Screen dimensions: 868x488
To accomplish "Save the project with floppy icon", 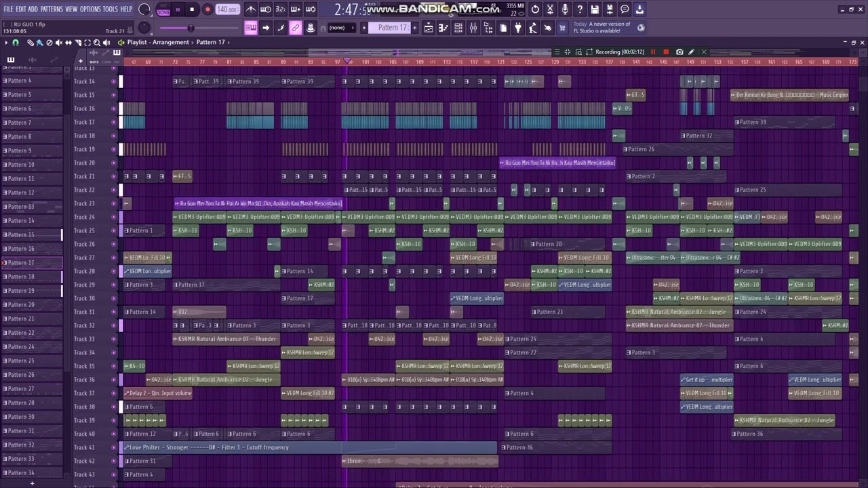I will [x=594, y=9].
